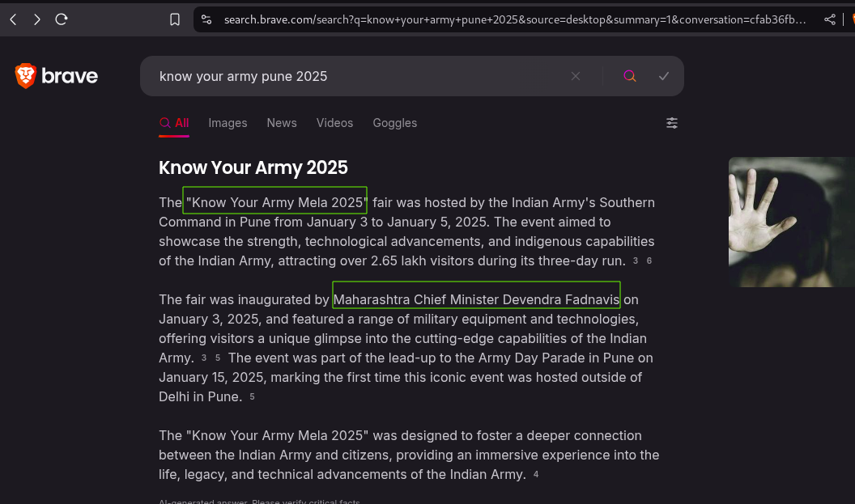Submit search with magnifier icon
855x504 pixels.
point(630,76)
